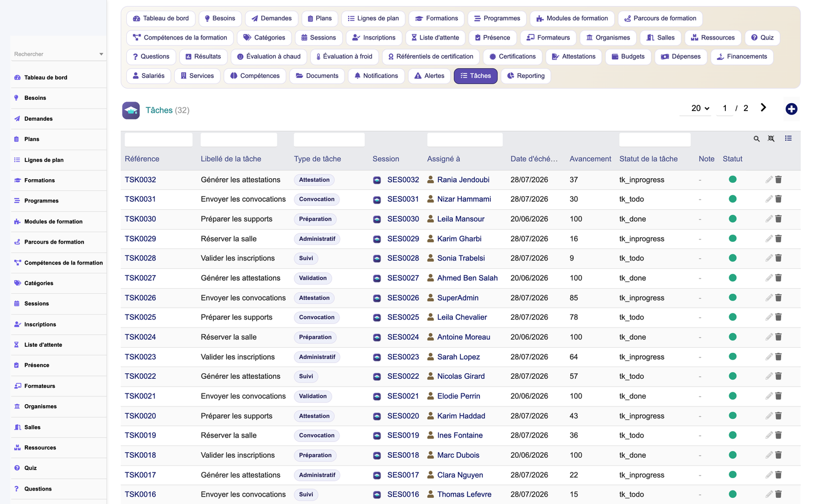815x504 pixels.
Task: Open session SES0018 link
Action: click(x=403, y=455)
